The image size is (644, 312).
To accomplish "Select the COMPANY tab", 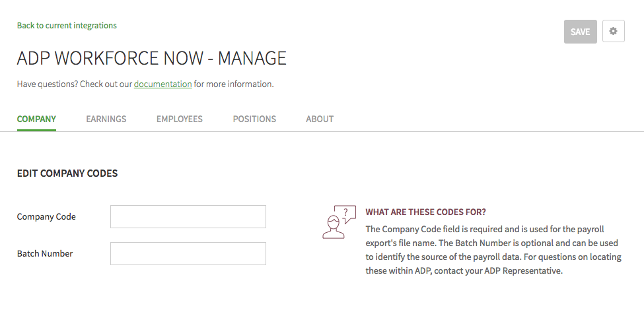I will [36, 119].
